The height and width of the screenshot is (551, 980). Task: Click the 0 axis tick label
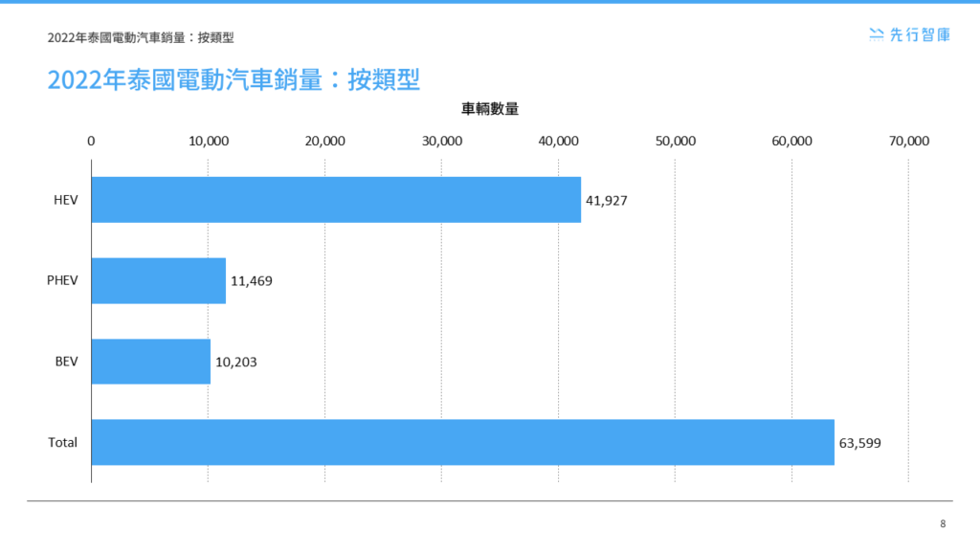point(91,142)
